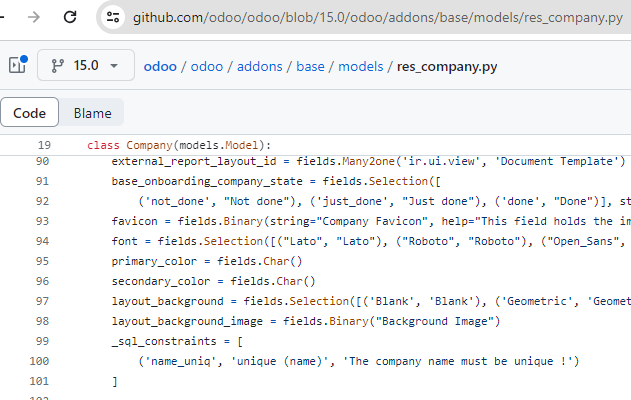Select line number 97
The image size is (631, 400).
(x=42, y=301)
